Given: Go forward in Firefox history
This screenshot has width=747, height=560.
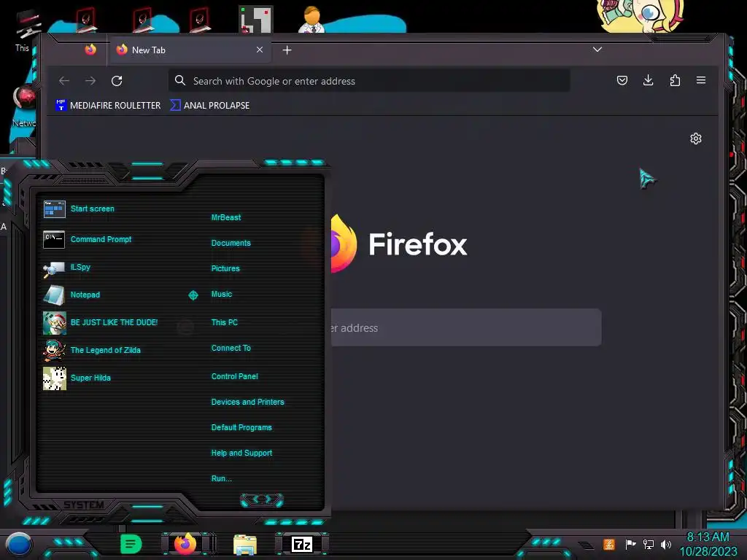Looking at the screenshot, I should [x=90, y=81].
